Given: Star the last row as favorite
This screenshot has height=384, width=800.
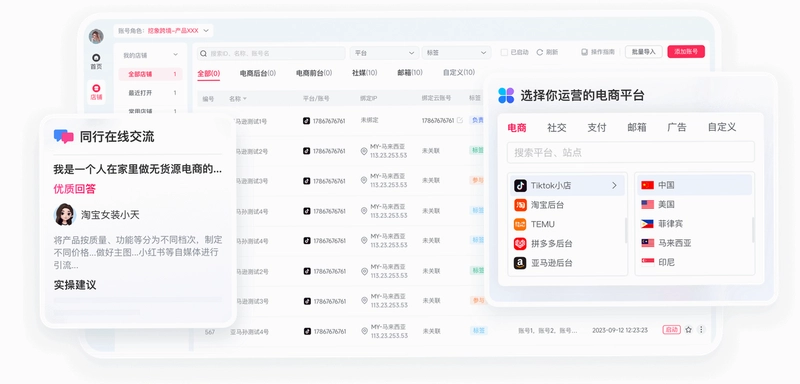Looking at the screenshot, I should click(688, 329).
